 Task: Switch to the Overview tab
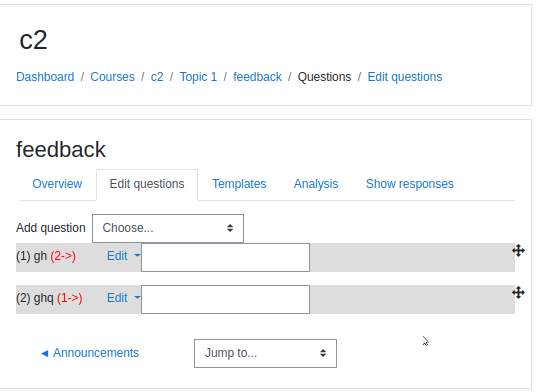tap(57, 184)
